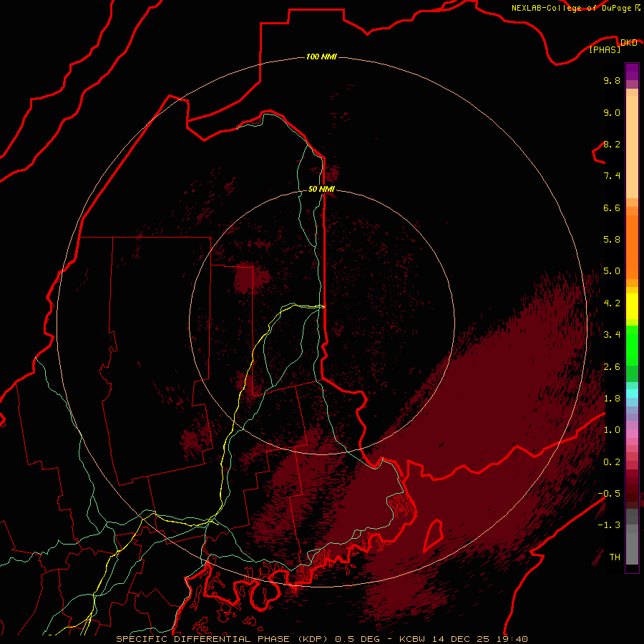Click the small red-outlined island off the coast

[x=433, y=535]
